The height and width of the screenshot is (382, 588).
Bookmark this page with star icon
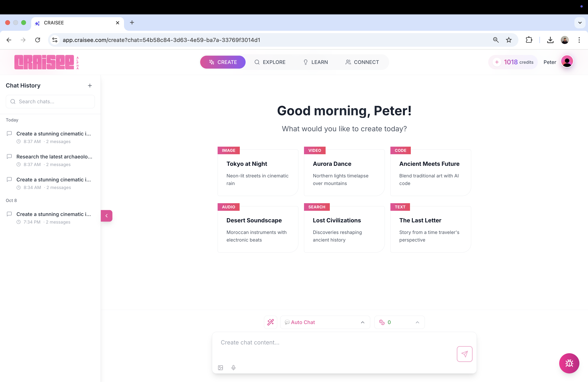tap(509, 40)
